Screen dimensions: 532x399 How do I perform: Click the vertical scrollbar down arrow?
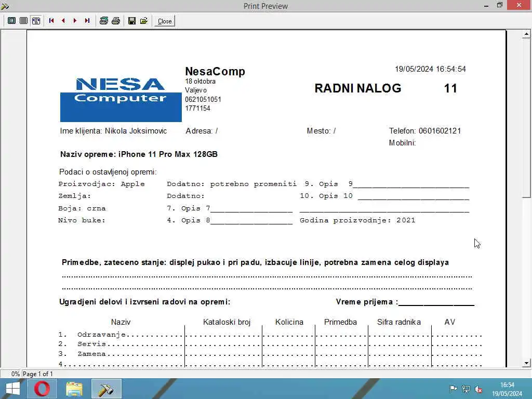[526, 363]
